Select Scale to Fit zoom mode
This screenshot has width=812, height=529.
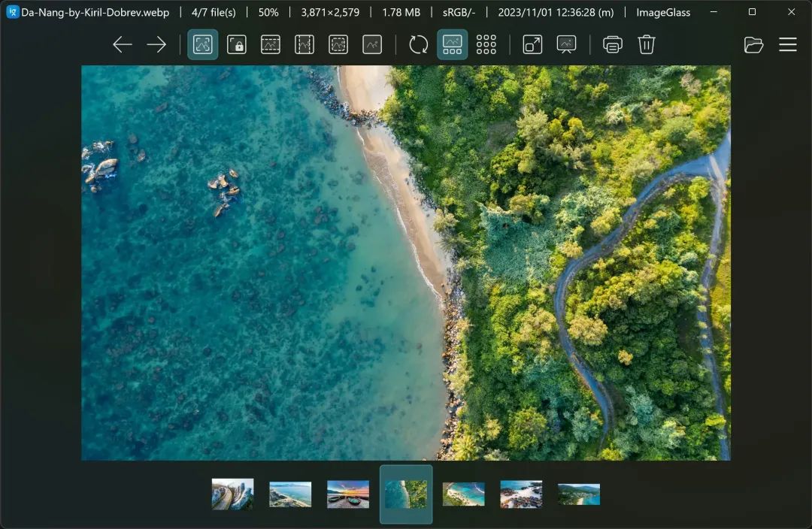338,45
